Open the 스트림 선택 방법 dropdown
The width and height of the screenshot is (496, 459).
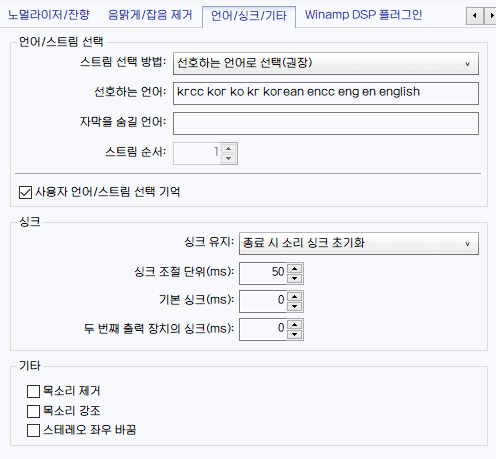326,63
